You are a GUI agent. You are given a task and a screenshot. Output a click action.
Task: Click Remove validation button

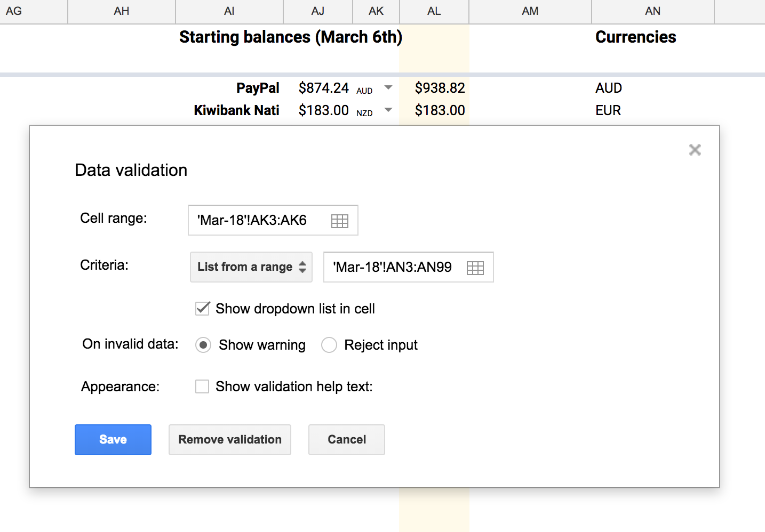click(230, 440)
